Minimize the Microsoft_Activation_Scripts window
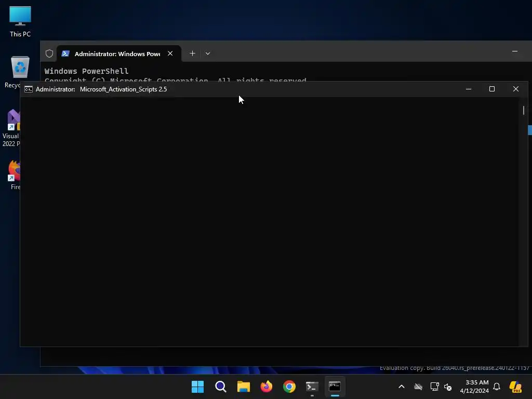 469,89
